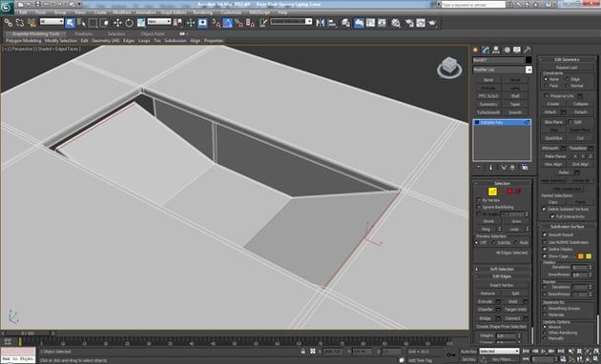Click the Repeat Last button
Viewport: 601px width, 364px height.
(x=567, y=68)
